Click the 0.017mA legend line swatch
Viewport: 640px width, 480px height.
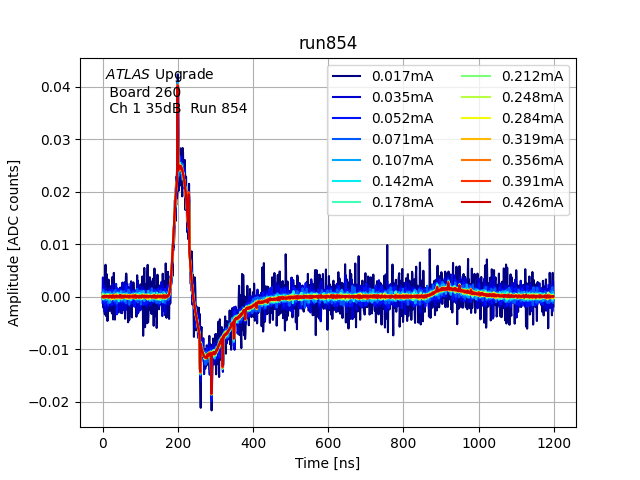[x=348, y=76]
